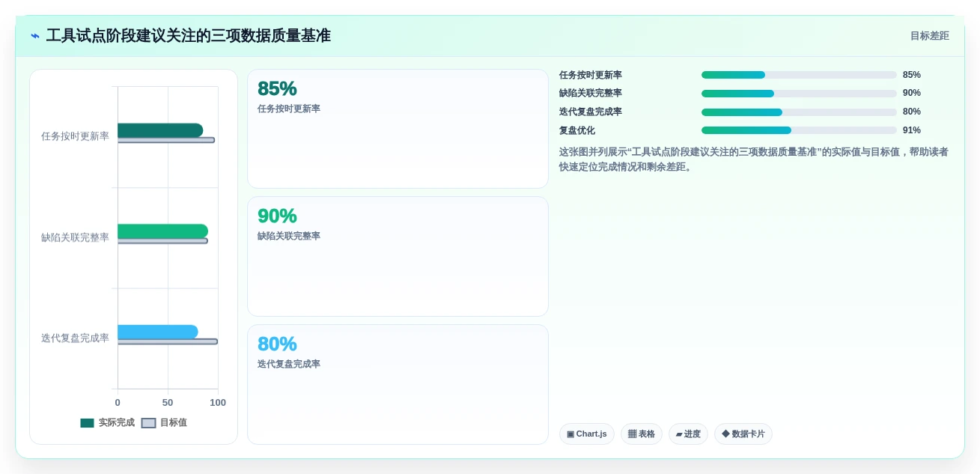Click the 任务按时更新率 progress bar
980x474 pixels.
(x=799, y=75)
